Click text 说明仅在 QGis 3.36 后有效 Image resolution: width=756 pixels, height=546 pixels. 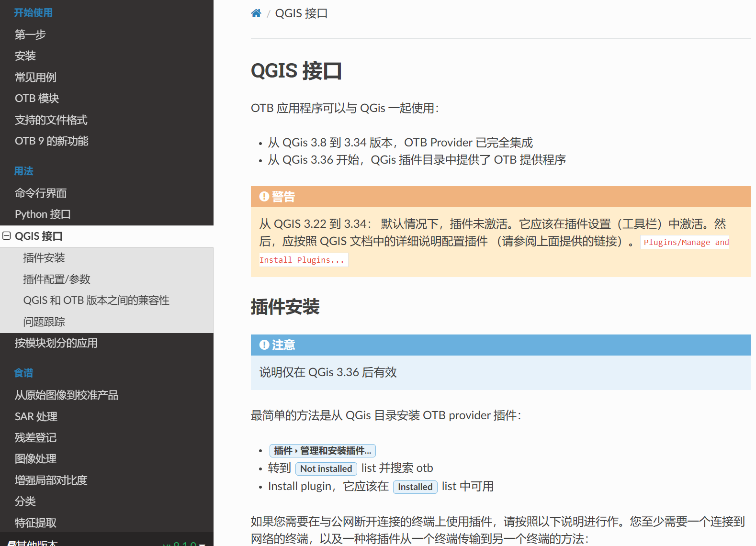pos(328,372)
